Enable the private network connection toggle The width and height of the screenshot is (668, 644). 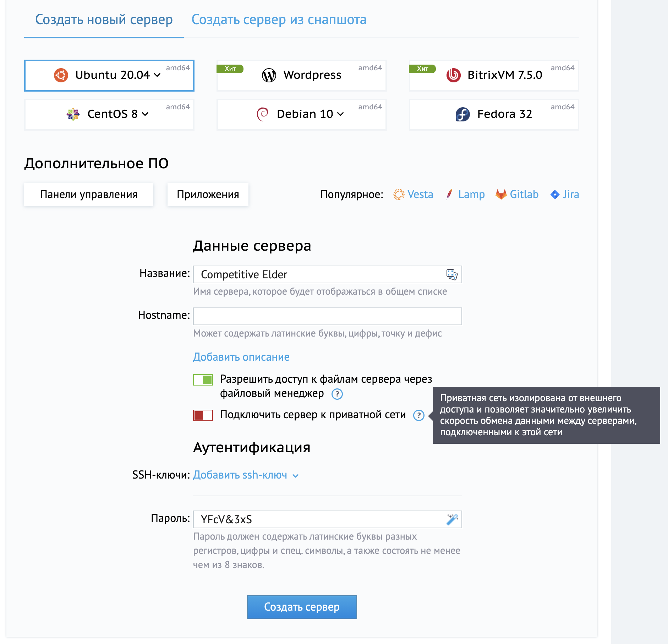click(203, 415)
